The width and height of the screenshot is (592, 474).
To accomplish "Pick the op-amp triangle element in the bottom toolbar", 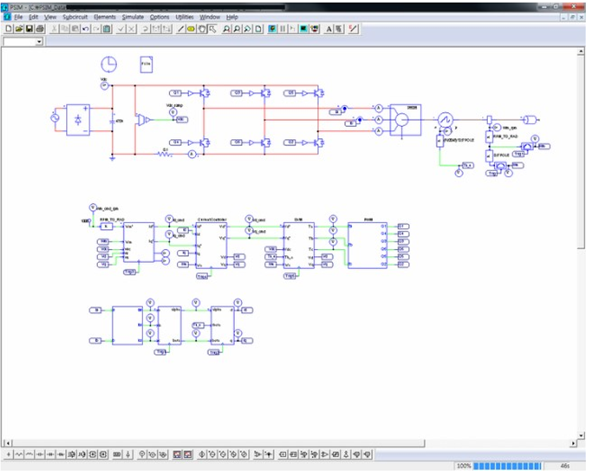I will click(325, 454).
